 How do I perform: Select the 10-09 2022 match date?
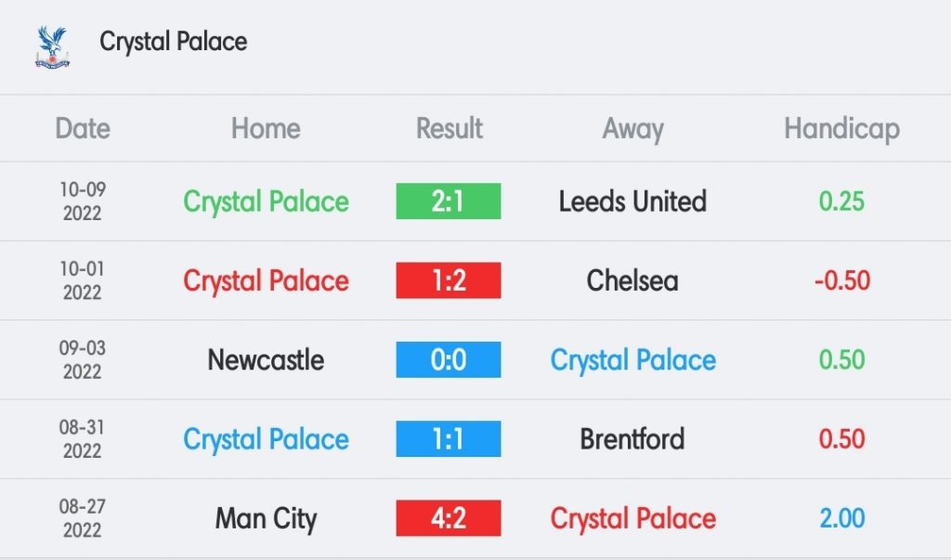[x=83, y=202]
